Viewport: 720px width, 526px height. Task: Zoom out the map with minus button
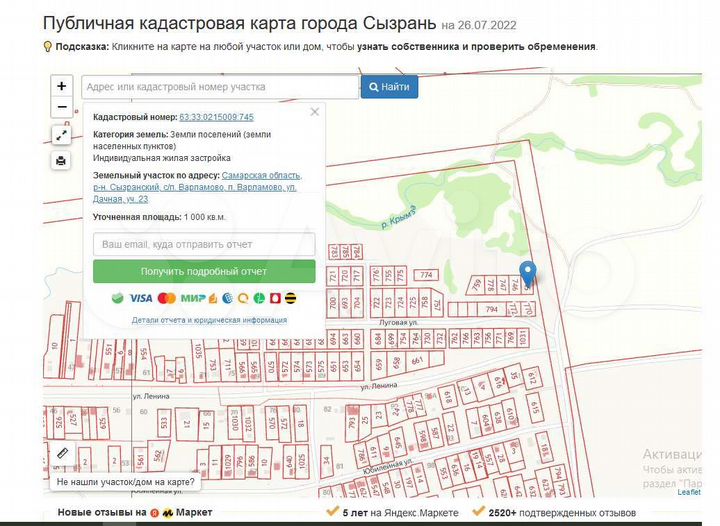[62, 107]
